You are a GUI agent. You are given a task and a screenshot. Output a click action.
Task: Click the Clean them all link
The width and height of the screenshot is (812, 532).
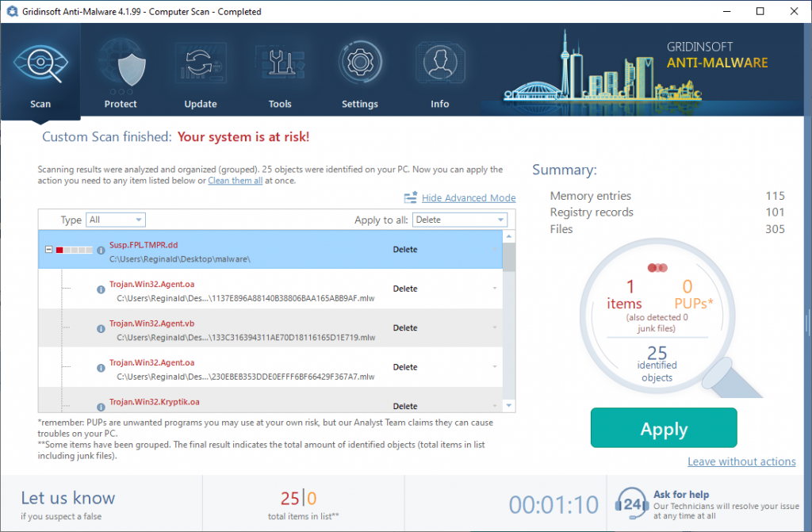pos(235,179)
